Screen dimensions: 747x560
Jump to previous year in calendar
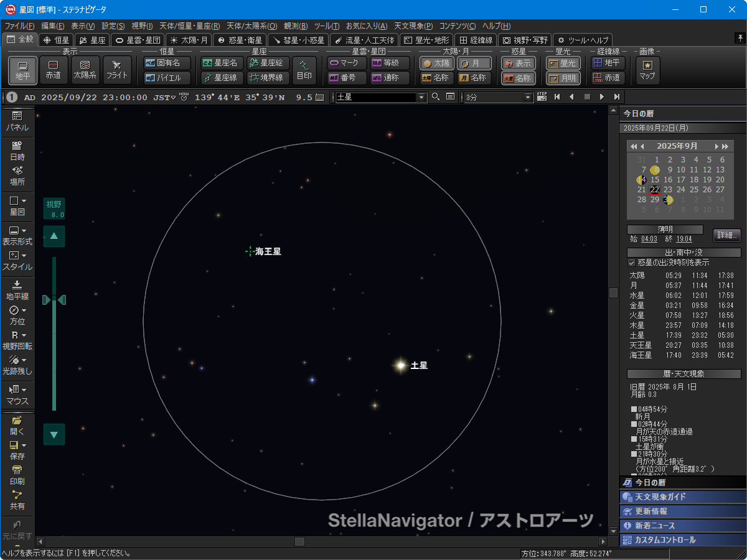[634, 146]
